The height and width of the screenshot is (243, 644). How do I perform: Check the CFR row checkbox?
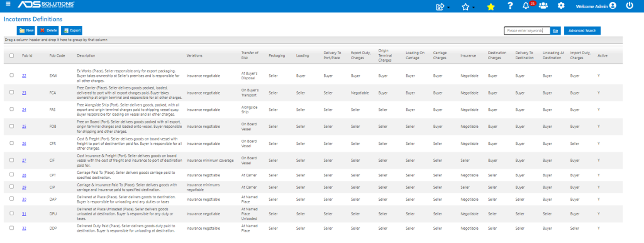pos(11,143)
